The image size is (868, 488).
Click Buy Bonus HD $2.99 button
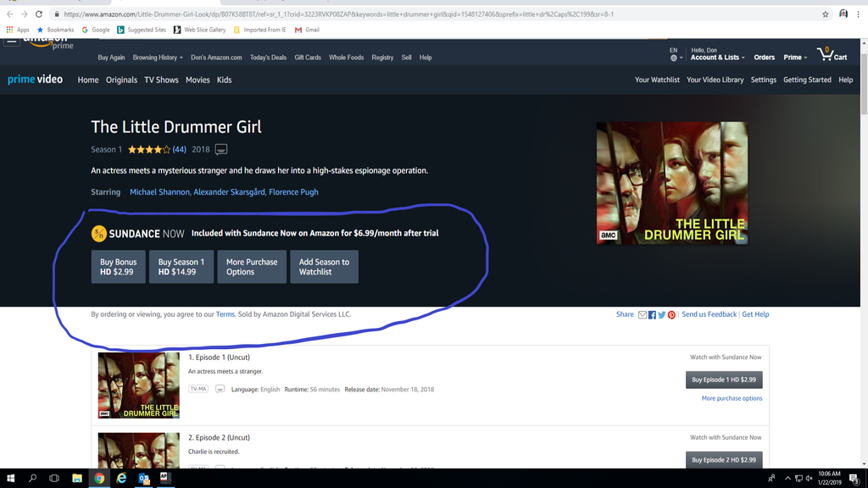coord(119,267)
